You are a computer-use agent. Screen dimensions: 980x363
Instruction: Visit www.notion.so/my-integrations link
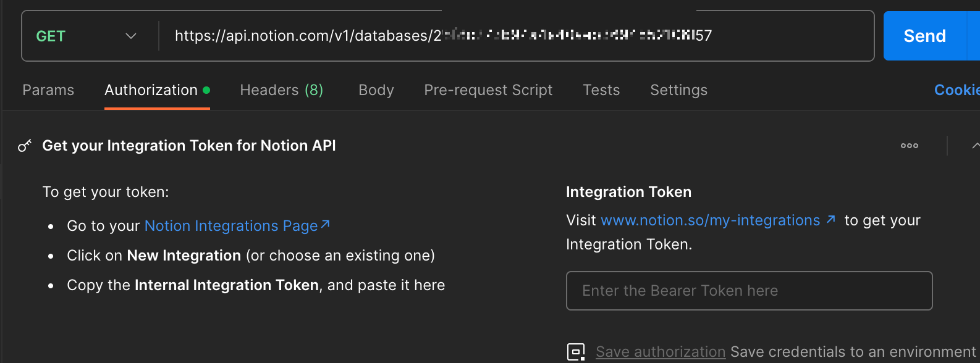(x=718, y=220)
